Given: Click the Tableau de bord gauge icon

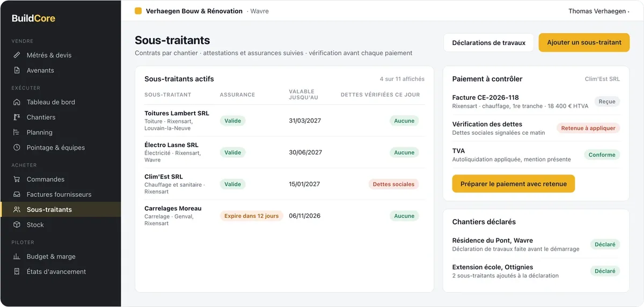Looking at the screenshot, I should 17,102.
